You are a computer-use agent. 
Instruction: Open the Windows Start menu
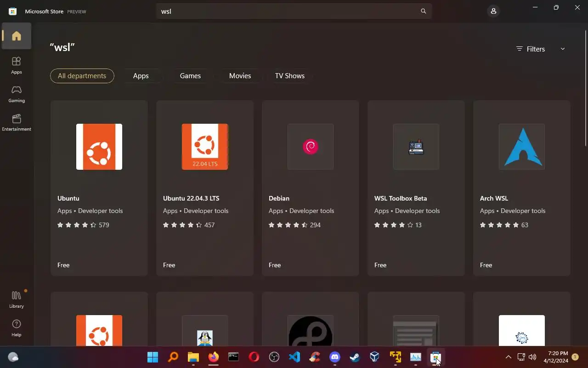pos(153,357)
